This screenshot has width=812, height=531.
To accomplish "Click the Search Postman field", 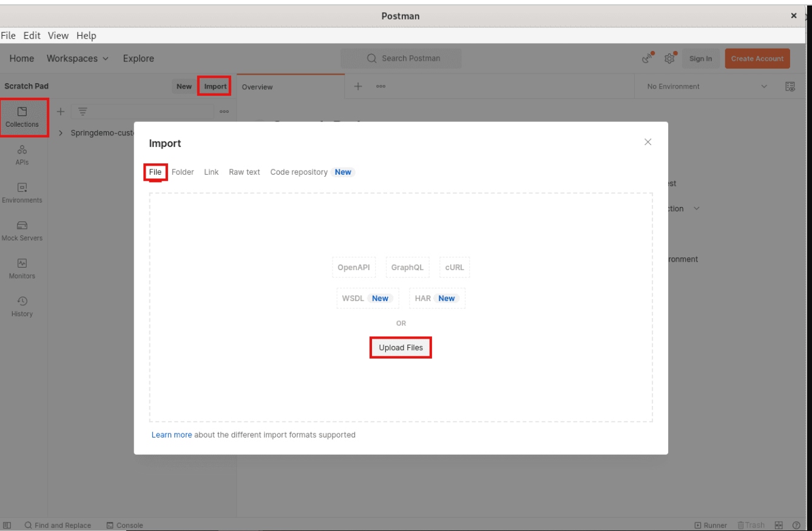I will click(x=401, y=58).
